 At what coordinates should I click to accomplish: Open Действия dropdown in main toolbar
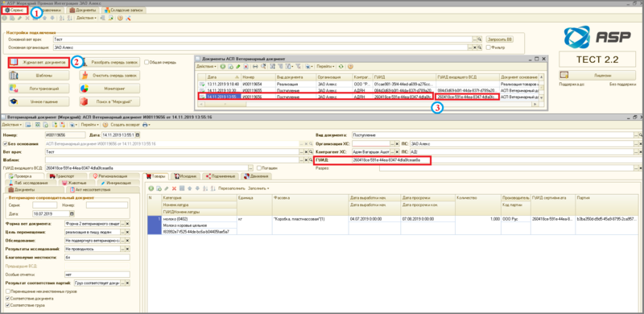point(86,18)
